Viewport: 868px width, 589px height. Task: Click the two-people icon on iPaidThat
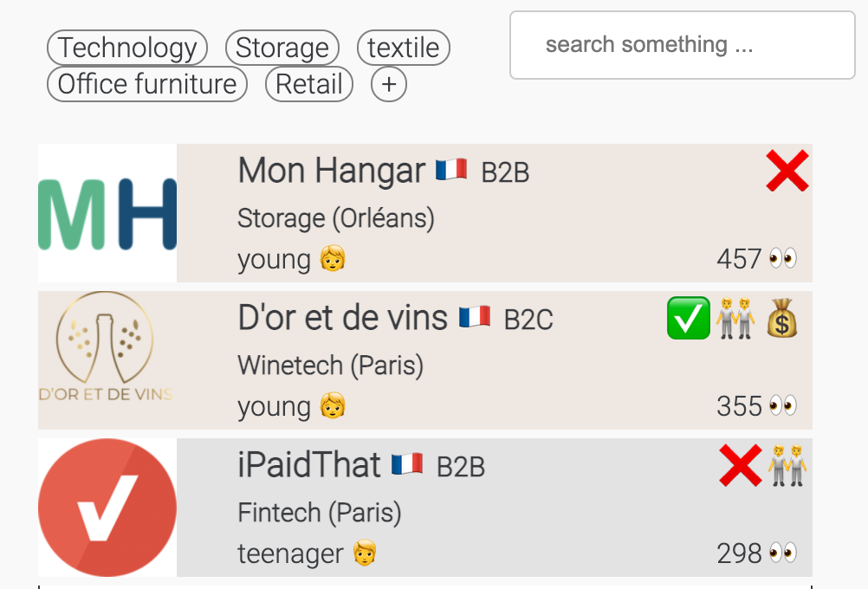(x=787, y=465)
